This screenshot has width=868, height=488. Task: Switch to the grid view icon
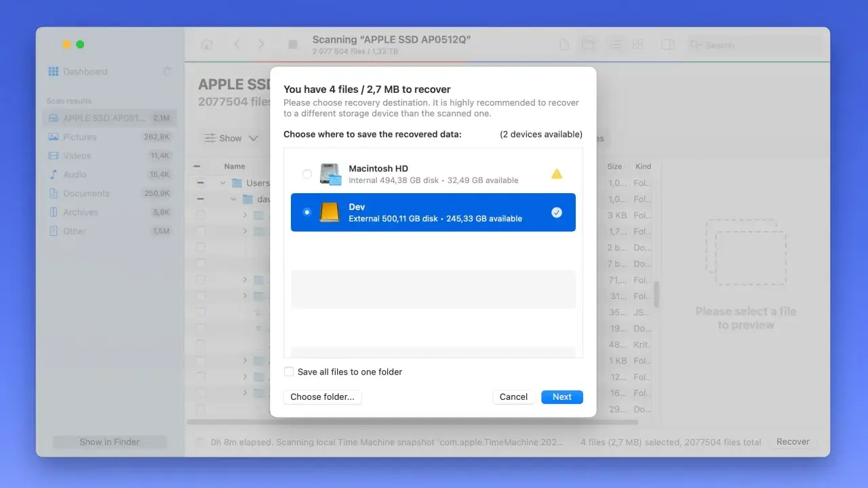point(637,45)
